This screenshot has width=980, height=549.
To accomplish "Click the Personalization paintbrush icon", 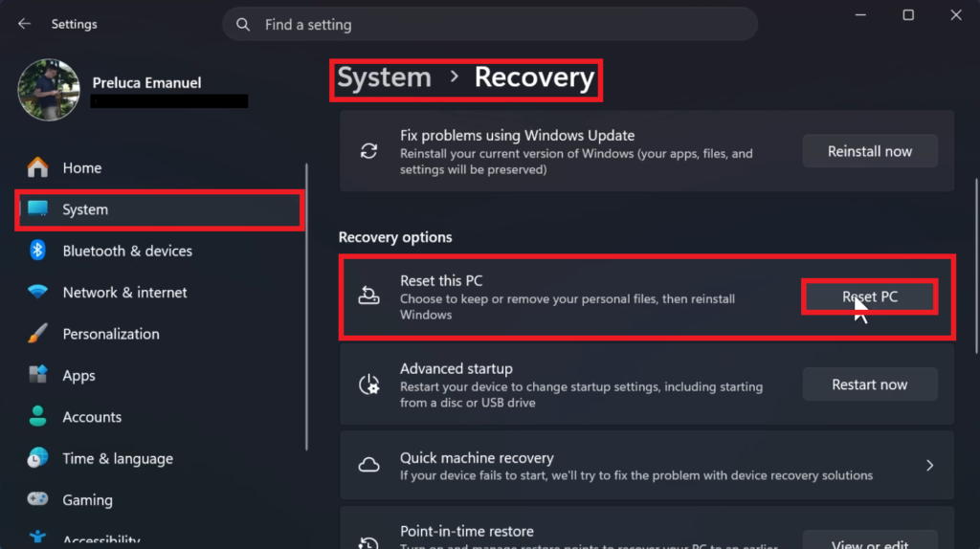I will pyautogui.click(x=37, y=334).
